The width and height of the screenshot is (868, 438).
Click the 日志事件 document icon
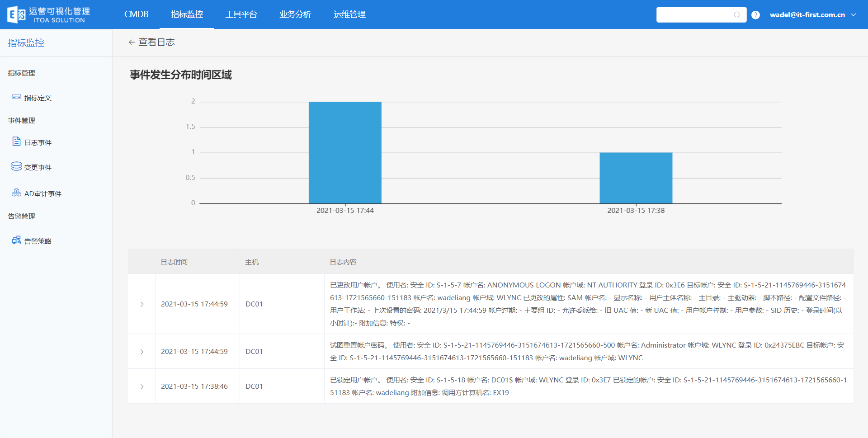pyautogui.click(x=17, y=141)
